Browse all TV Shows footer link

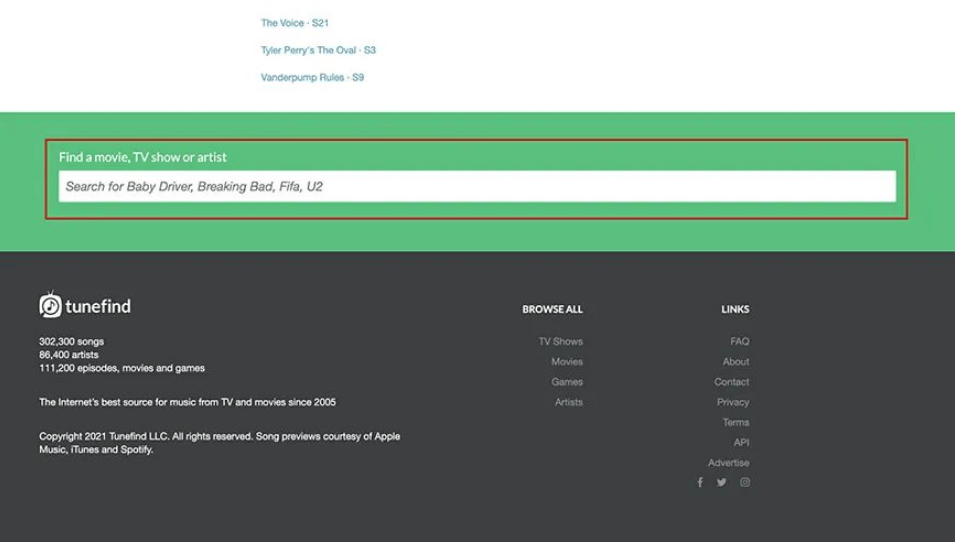tap(560, 342)
